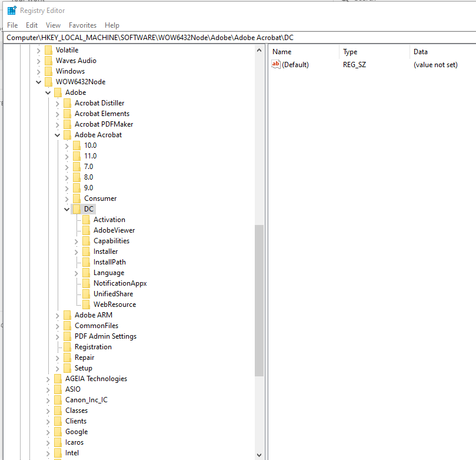
Task: Expand the Classes registry key
Action: click(x=48, y=410)
